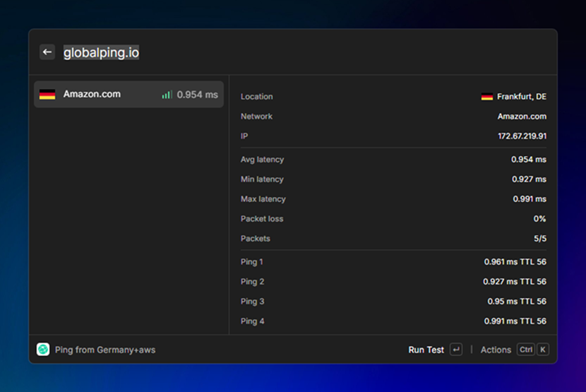Image resolution: width=586 pixels, height=392 pixels.
Task: Click the globalping.io search field
Action: pos(101,52)
